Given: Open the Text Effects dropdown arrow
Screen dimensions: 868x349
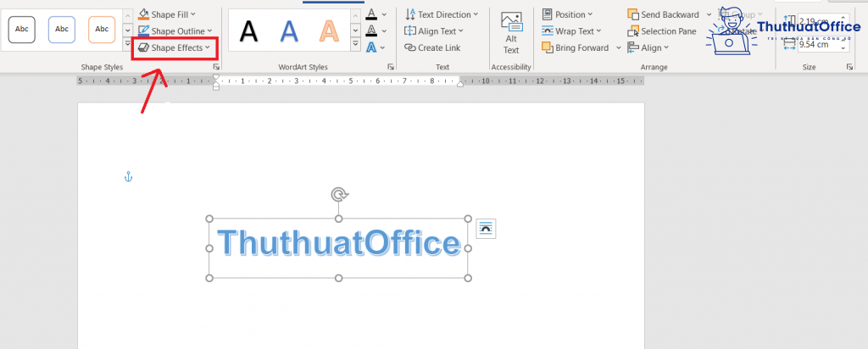Looking at the screenshot, I should tap(384, 48).
